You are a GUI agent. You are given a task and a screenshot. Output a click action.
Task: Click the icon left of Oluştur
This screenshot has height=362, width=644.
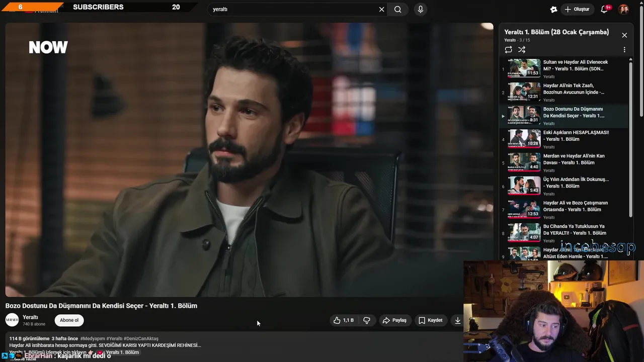553,9
